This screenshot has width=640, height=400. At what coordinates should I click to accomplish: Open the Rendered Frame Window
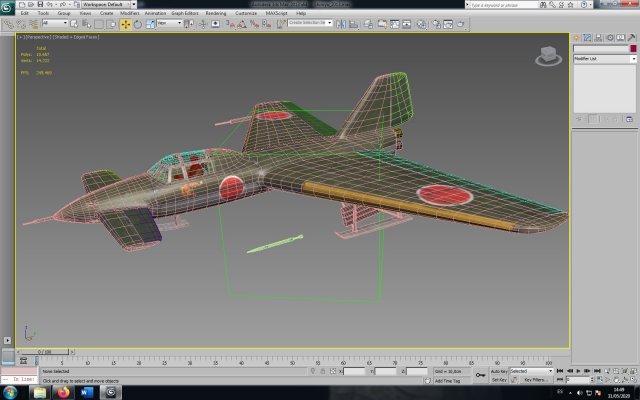point(448,24)
